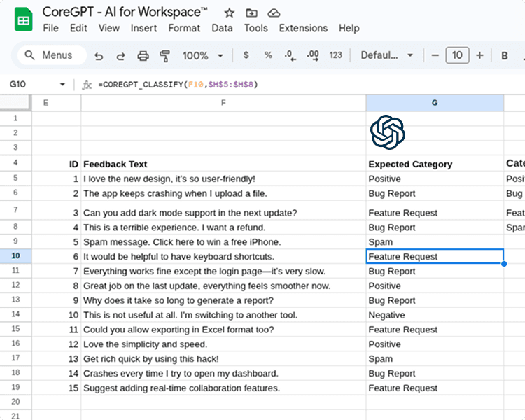This screenshot has width=525, height=420.
Task: Click the move to folder icon
Action: (x=251, y=13)
